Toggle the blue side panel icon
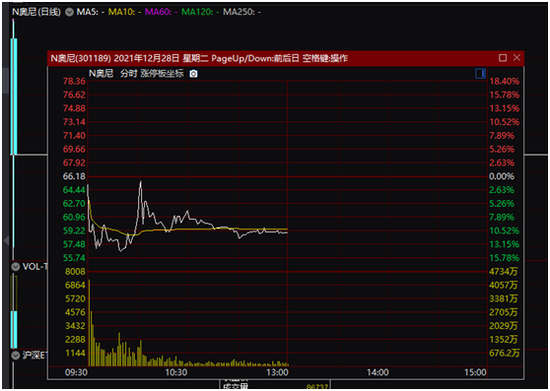550x391 pixels. click(x=480, y=74)
